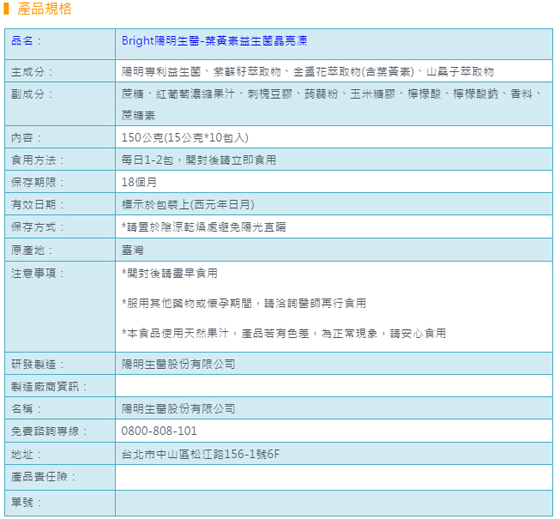Click the phone number 0800-808-101
Image resolution: width=560 pixels, height=519 pixels.
pos(159,431)
